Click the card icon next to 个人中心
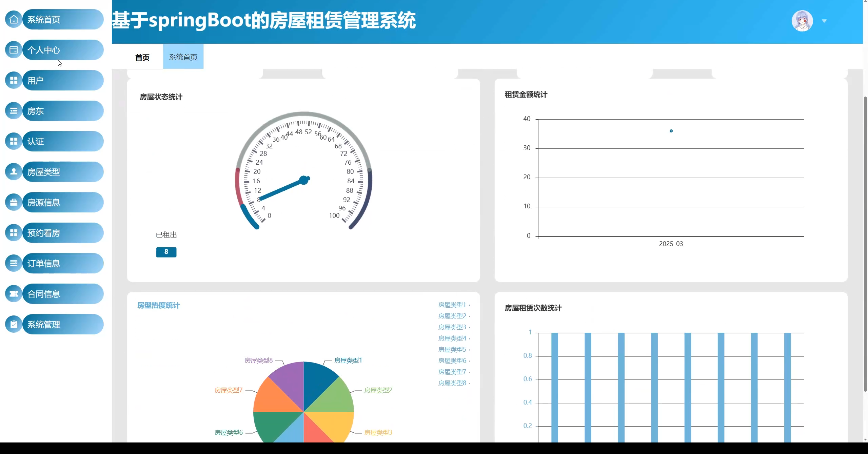Screen dimensions: 868x454 click(x=14, y=50)
